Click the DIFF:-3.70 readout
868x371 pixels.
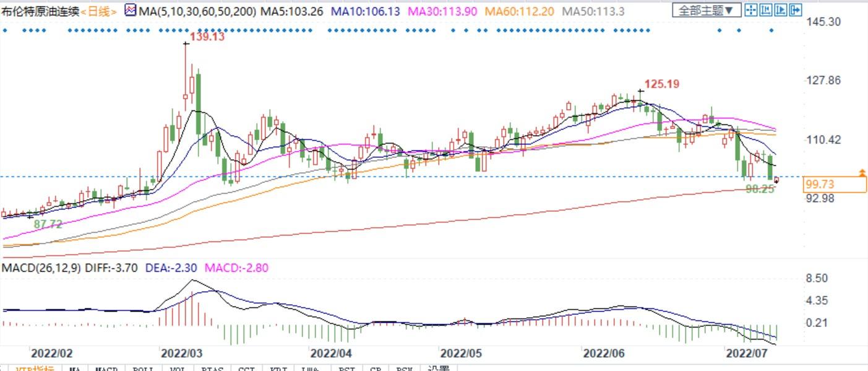click(110, 268)
